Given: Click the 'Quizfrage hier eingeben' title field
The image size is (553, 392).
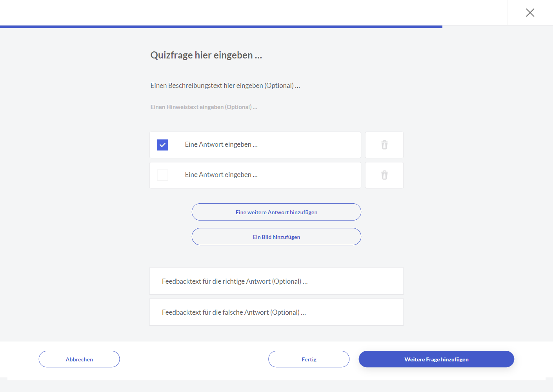Looking at the screenshot, I should 206,55.
